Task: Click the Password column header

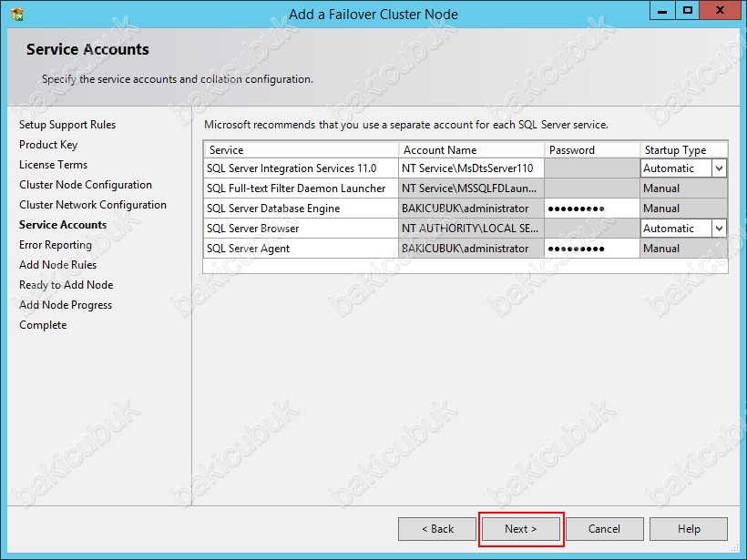Action: pos(592,150)
